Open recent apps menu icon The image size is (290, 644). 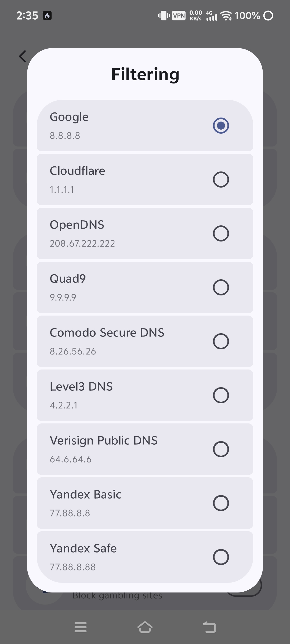pos(81,627)
